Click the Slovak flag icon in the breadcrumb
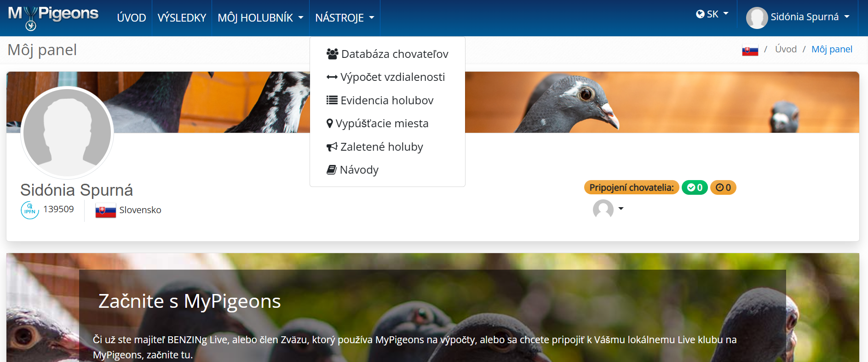This screenshot has width=868, height=362. pos(750,50)
